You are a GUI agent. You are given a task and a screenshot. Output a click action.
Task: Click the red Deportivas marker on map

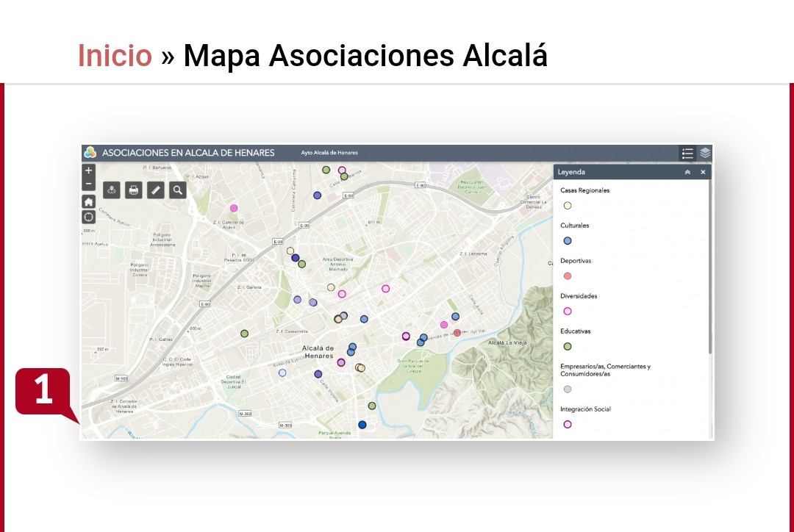pyautogui.click(x=457, y=333)
